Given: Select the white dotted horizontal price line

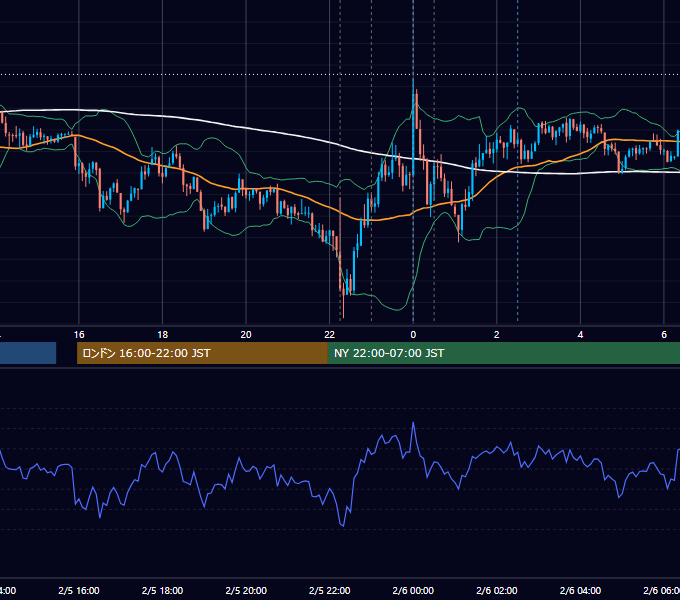Looking at the screenshot, I should (340, 74).
